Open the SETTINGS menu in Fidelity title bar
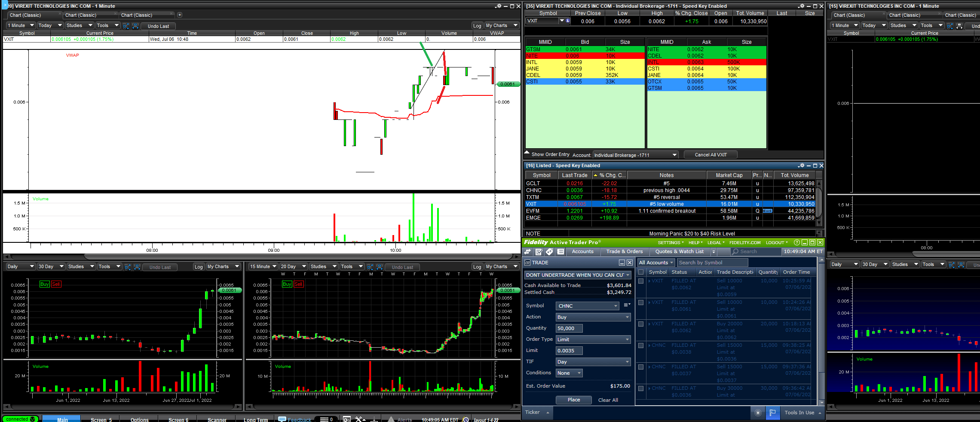980x422 pixels. 671,243
